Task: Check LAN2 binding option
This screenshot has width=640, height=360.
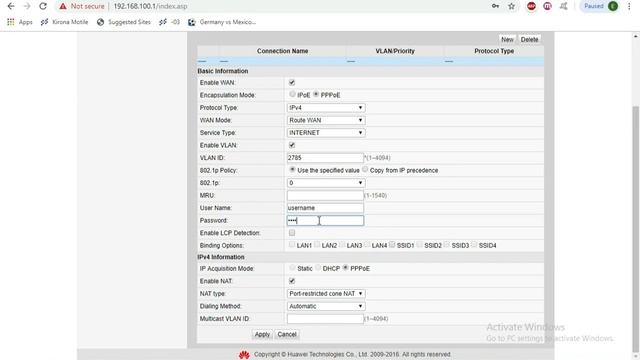Action: tap(317, 244)
